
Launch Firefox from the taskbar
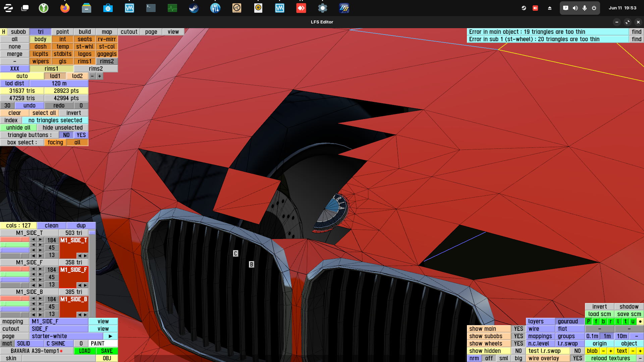click(65, 8)
